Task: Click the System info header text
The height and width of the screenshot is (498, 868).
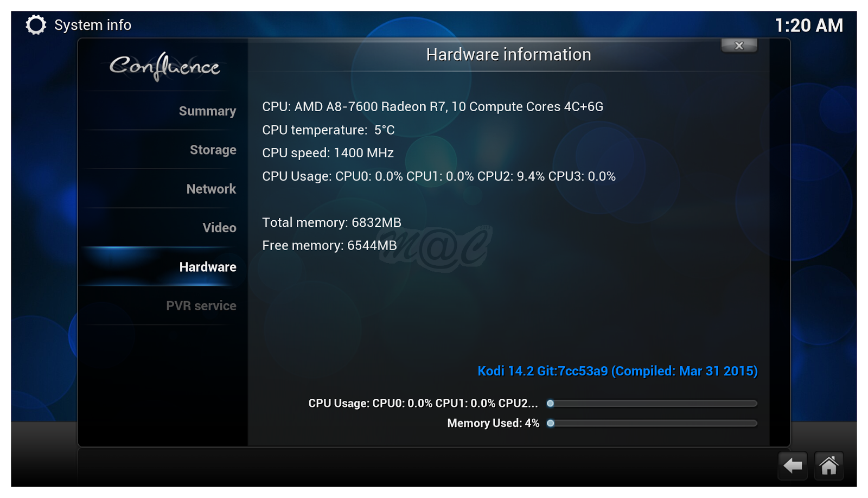Action: point(93,25)
